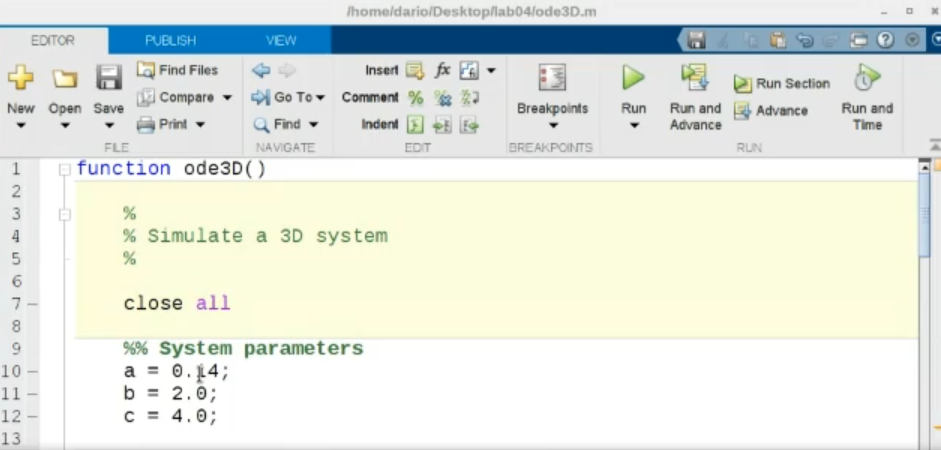Click the Comment percent icon
This screenshot has width=941, height=450.
tap(415, 98)
